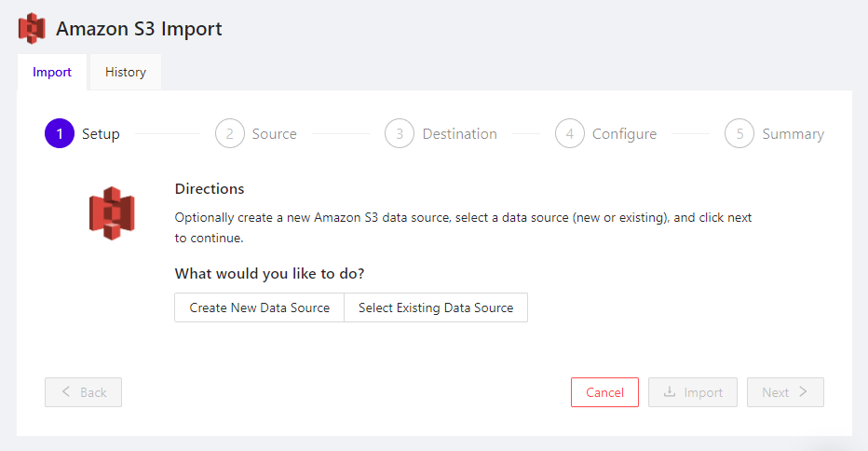
Task: Select the step 4 numbered circle
Action: (x=570, y=134)
